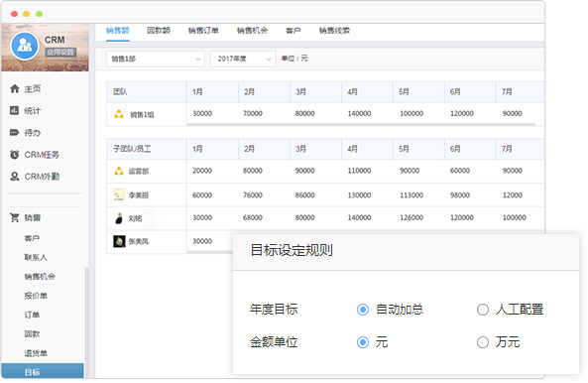Click the CRM任务 alarm clock icon
This screenshot has height=383, width=588.
tap(15, 155)
